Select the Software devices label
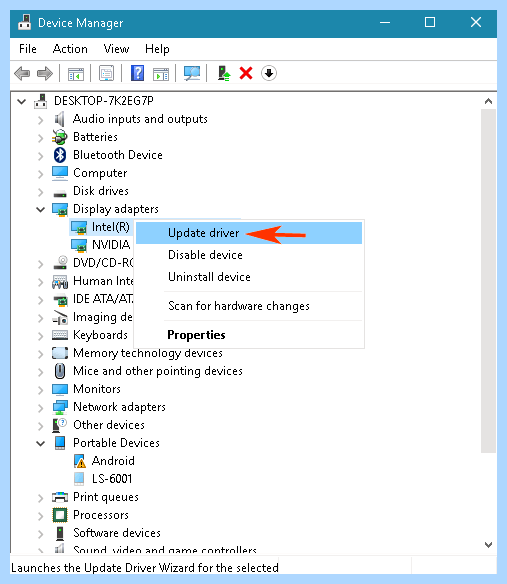 pyautogui.click(x=117, y=533)
